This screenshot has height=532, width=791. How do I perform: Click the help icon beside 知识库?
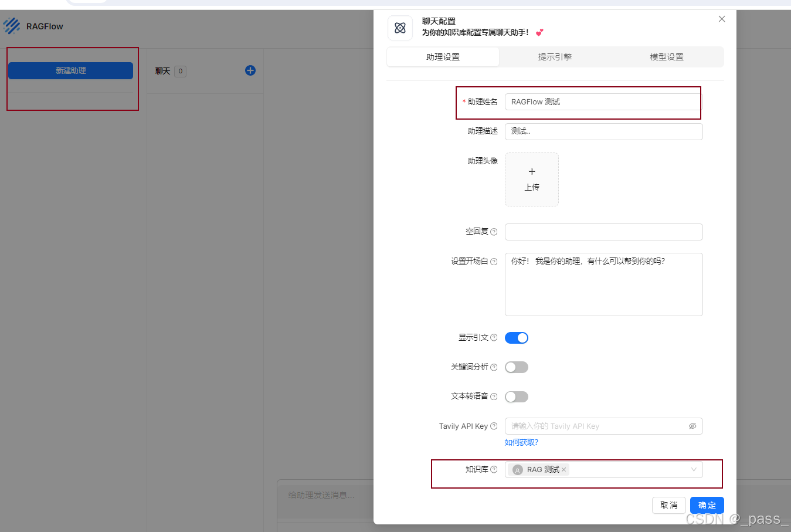[494, 469]
